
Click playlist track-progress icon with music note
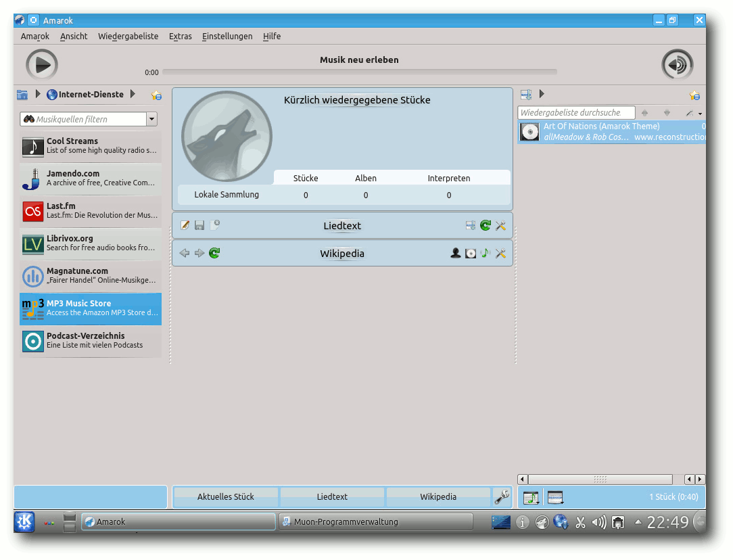531,497
